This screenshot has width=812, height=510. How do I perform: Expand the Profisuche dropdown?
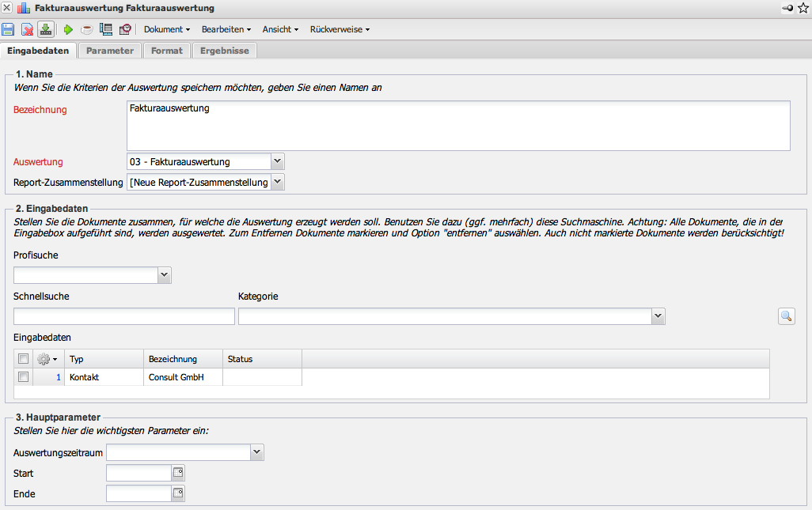[164, 275]
